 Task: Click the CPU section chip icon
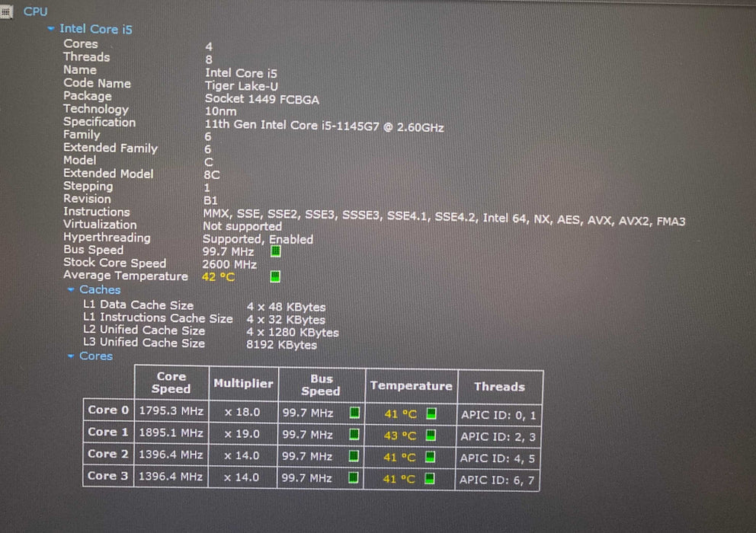pos(6,11)
